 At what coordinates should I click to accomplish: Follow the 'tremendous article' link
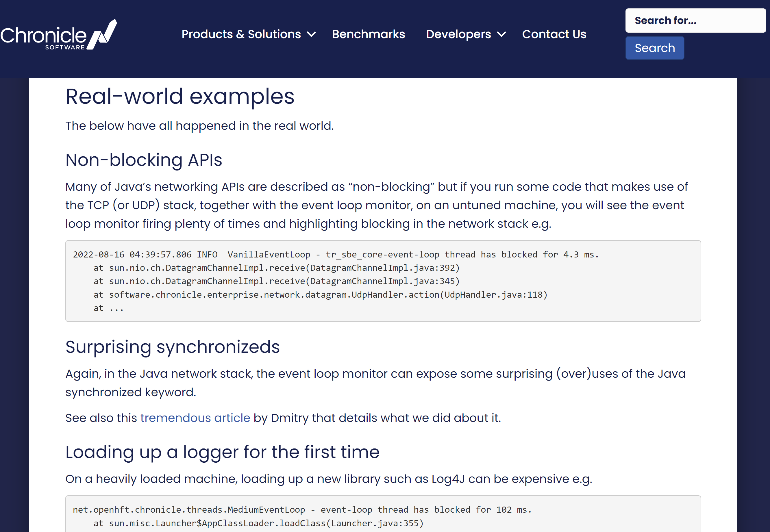[195, 418]
